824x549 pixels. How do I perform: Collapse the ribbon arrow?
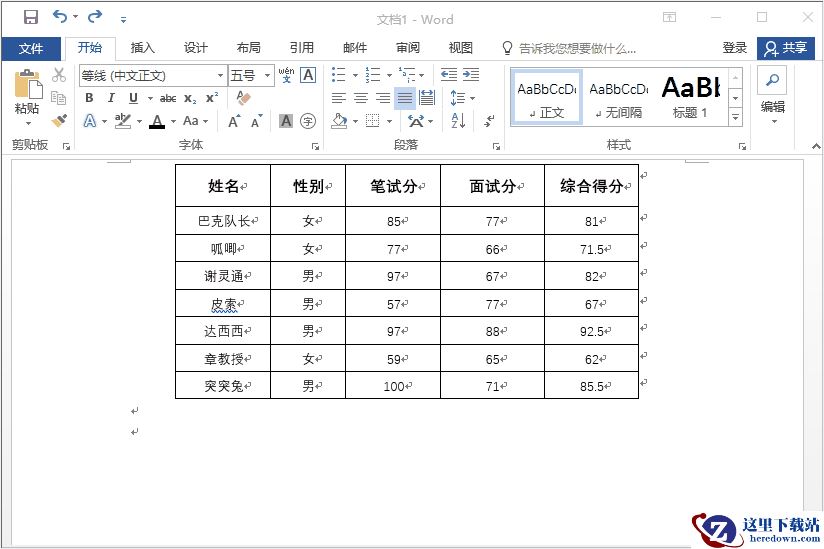tap(816, 147)
